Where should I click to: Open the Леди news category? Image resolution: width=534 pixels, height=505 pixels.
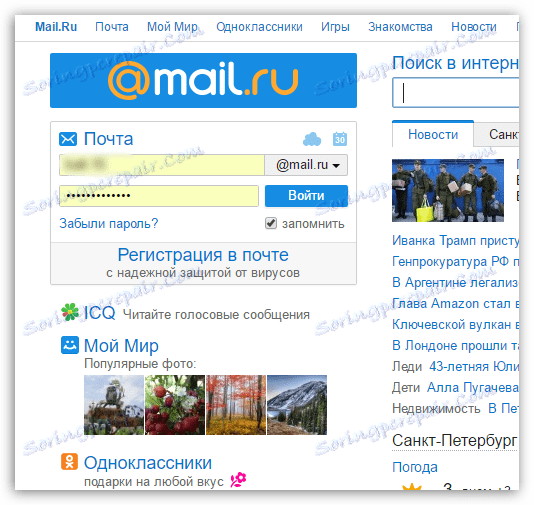click(x=407, y=366)
